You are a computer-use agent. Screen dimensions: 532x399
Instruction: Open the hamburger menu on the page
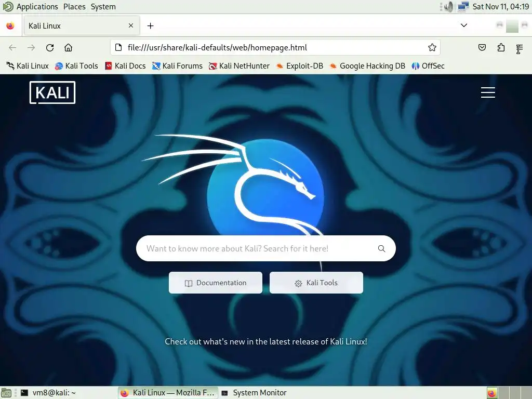(x=488, y=92)
